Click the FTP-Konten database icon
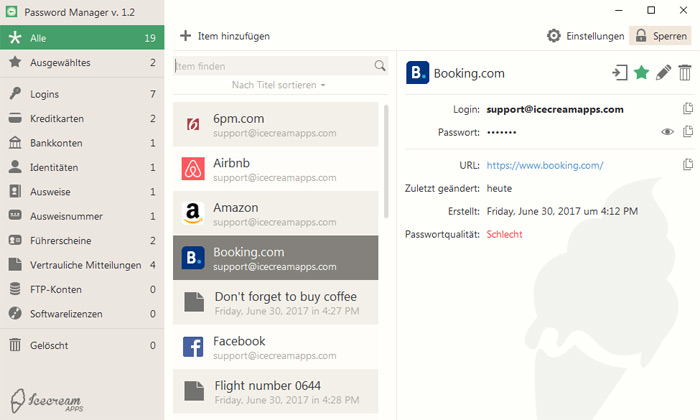700x420 pixels. [x=15, y=289]
